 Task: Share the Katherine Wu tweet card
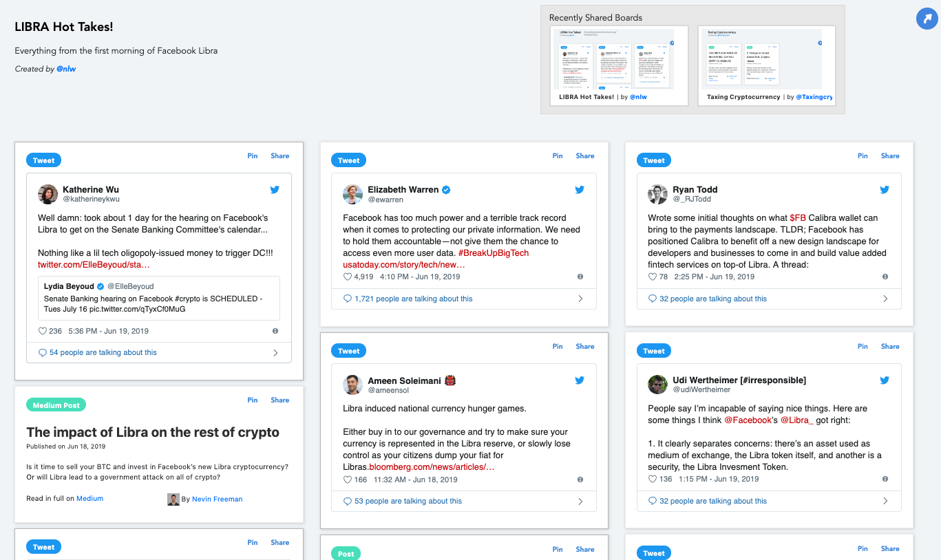pyautogui.click(x=280, y=156)
